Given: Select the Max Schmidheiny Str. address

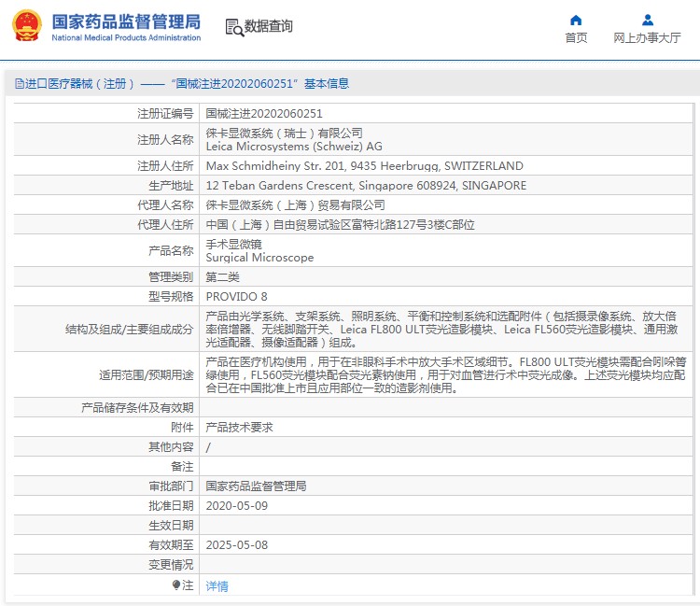Looking at the screenshot, I should click(x=364, y=165).
